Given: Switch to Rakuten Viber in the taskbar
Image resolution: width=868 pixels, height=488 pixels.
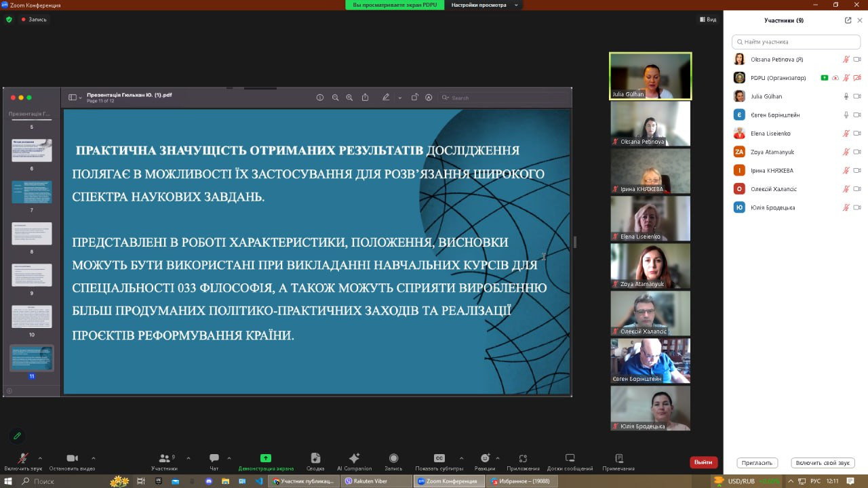Looking at the screenshot, I should coord(376,481).
